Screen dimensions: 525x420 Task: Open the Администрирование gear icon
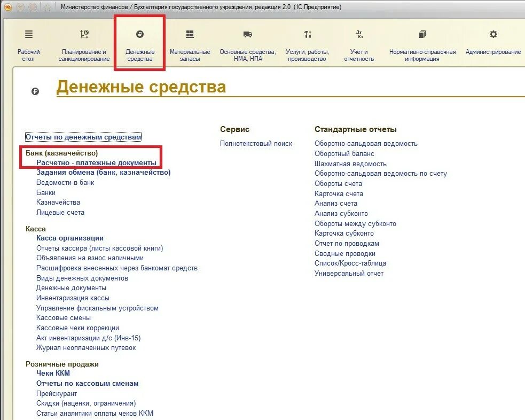pos(493,34)
